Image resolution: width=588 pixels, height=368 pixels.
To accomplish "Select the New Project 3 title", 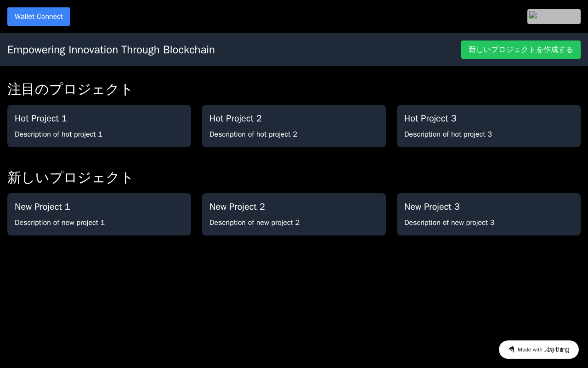I will click(432, 207).
